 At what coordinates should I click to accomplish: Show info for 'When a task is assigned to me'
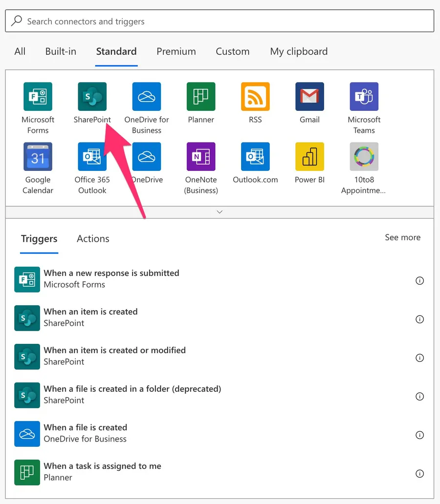419,474
